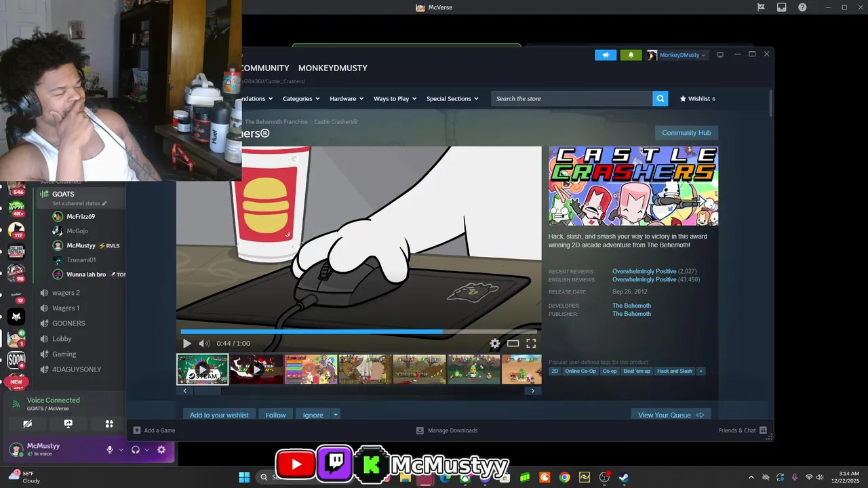Screen dimensions: 868x488
Task: Focus the Search the store field
Action: point(572,98)
